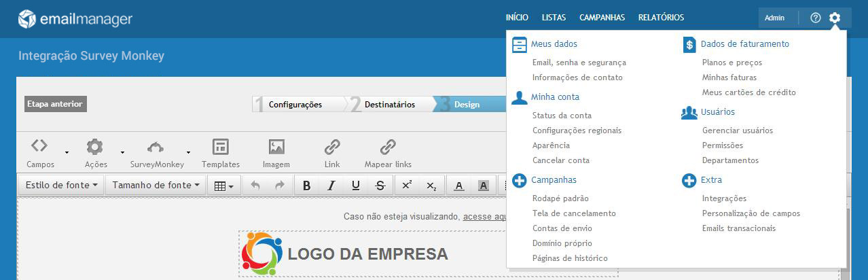The height and width of the screenshot is (280, 868).
Task: Click the Imagem insert icon
Action: tap(276, 147)
